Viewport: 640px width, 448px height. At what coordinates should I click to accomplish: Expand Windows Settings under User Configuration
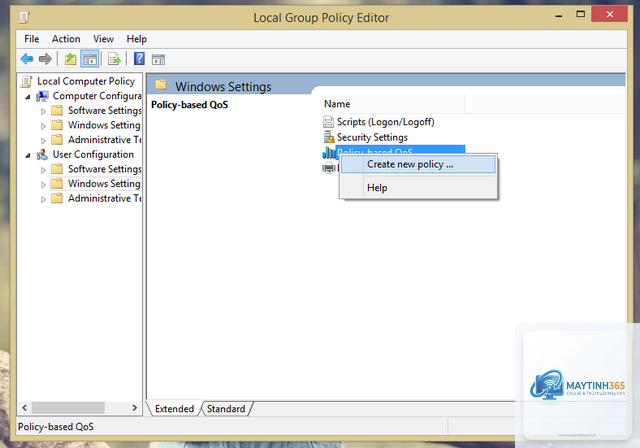43,184
